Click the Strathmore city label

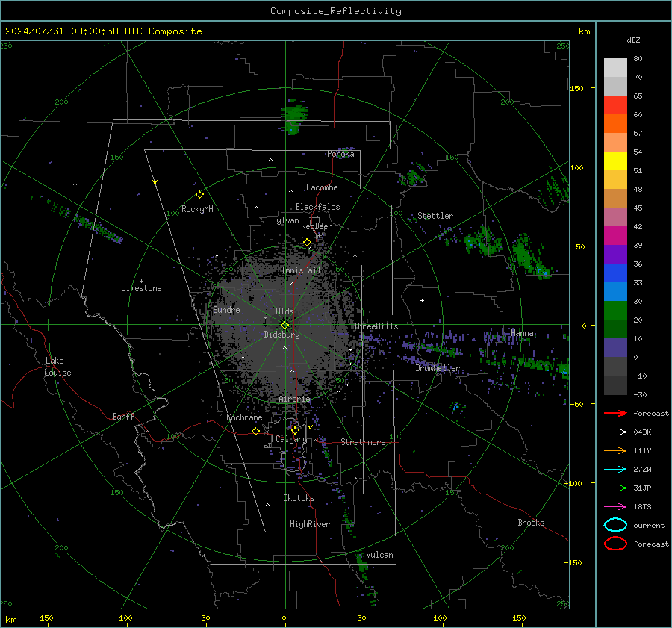363,442
